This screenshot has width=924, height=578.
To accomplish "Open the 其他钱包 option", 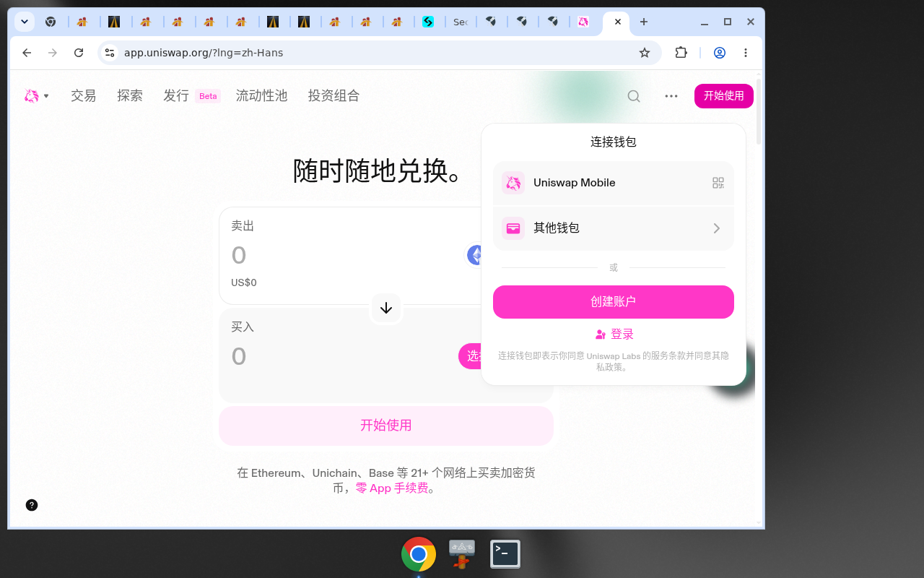I will point(614,228).
